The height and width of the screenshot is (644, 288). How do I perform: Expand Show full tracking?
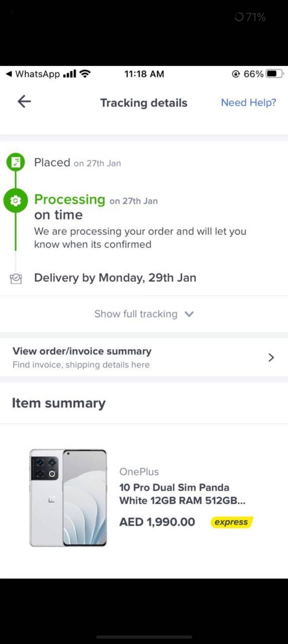(144, 314)
